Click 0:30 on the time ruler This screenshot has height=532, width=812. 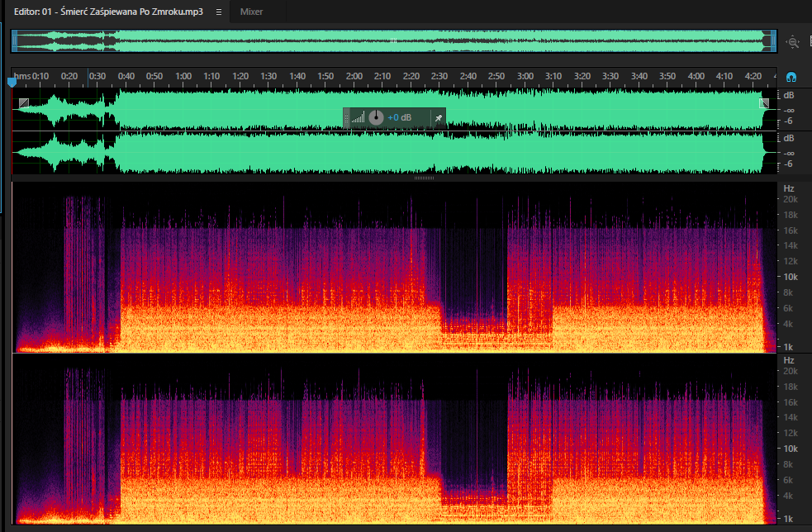tap(97, 76)
